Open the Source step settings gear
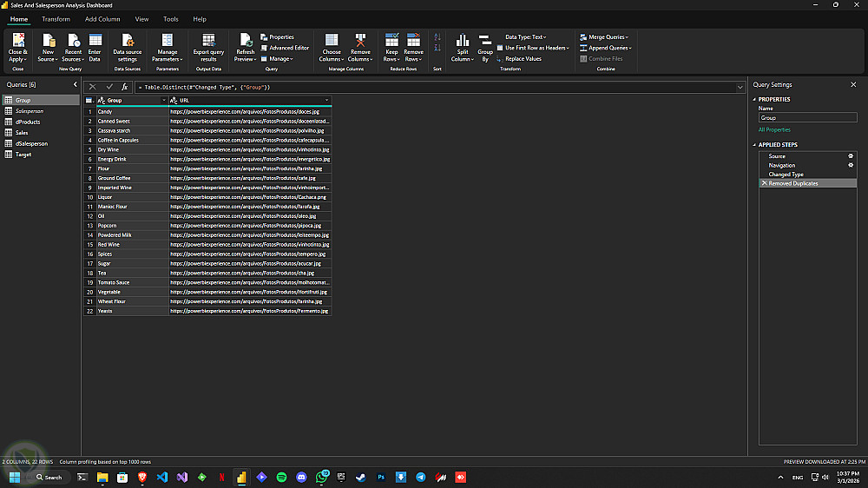The height and width of the screenshot is (488, 868). pos(851,156)
